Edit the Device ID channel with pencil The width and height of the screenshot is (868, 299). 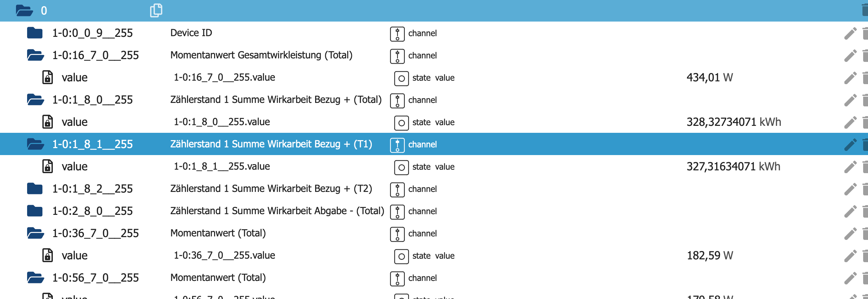[x=850, y=33]
